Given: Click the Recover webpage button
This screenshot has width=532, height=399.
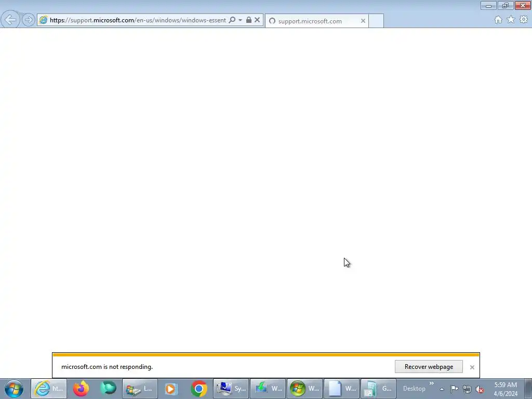Looking at the screenshot, I should (x=429, y=367).
